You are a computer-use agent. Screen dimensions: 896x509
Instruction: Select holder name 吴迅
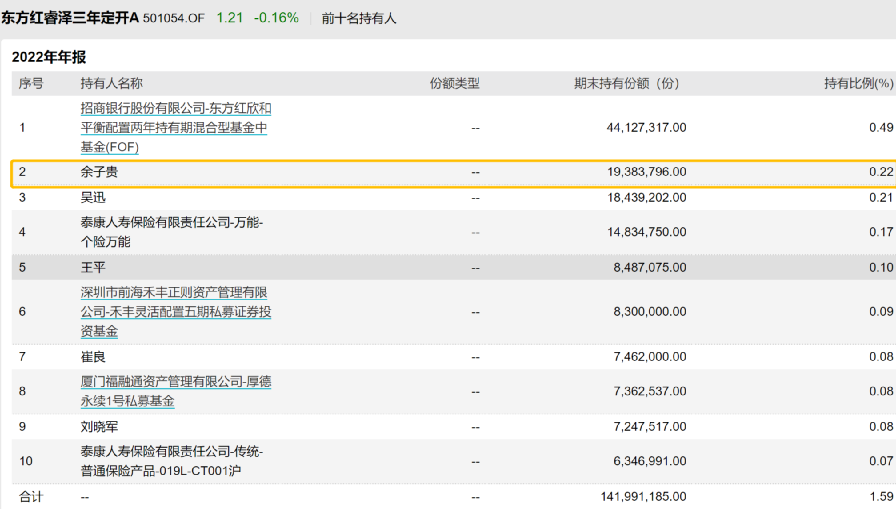pyautogui.click(x=93, y=198)
